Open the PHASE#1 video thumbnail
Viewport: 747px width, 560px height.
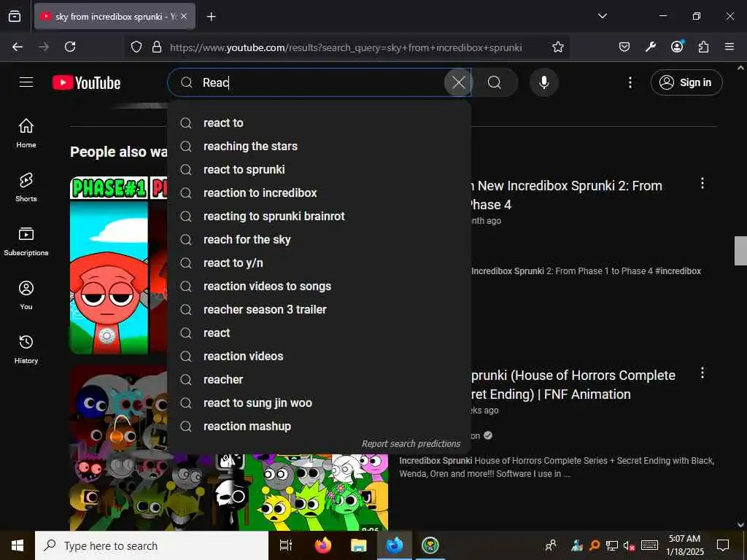click(119, 265)
